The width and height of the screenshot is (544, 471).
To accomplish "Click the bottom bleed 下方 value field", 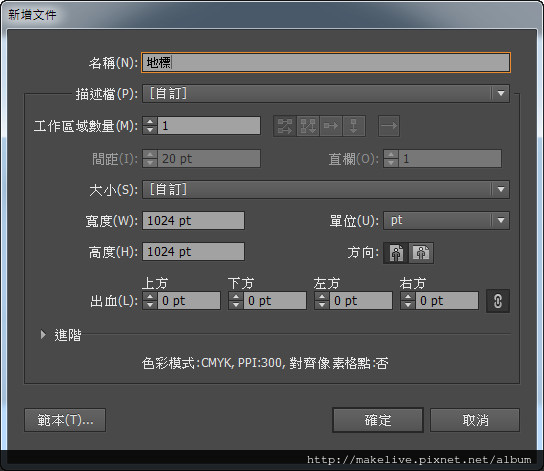I will pos(275,301).
